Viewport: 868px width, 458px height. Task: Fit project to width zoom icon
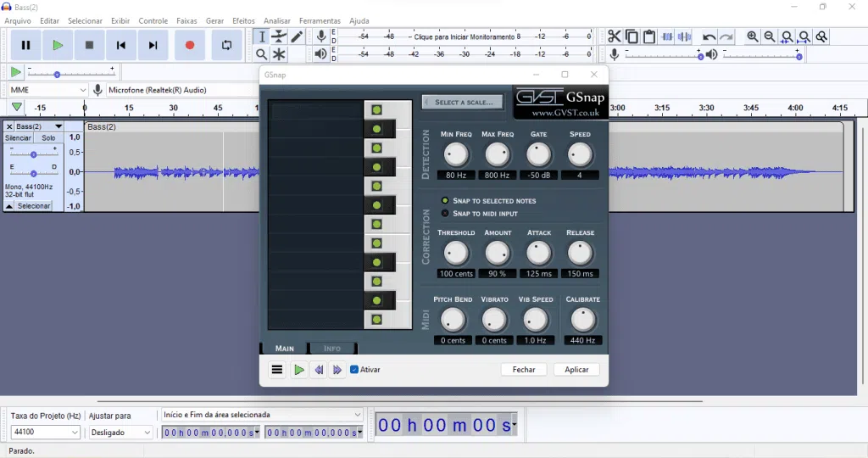[804, 36]
